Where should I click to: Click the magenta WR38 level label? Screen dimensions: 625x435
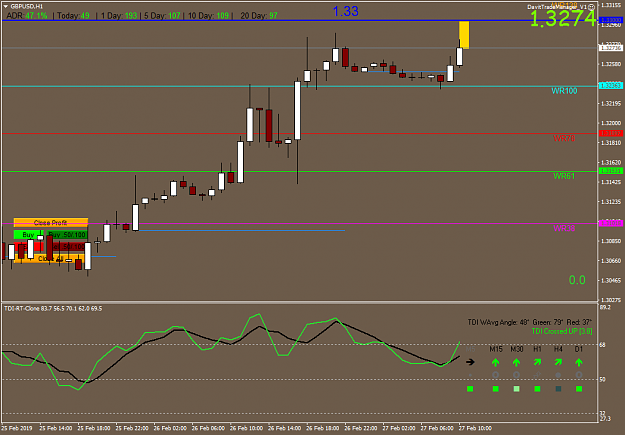coord(564,228)
